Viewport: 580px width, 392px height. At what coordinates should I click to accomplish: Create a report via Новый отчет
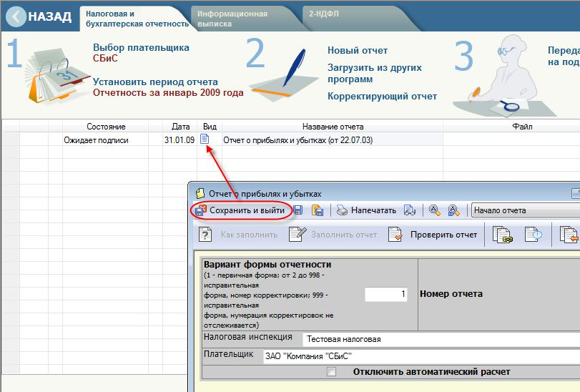[358, 50]
